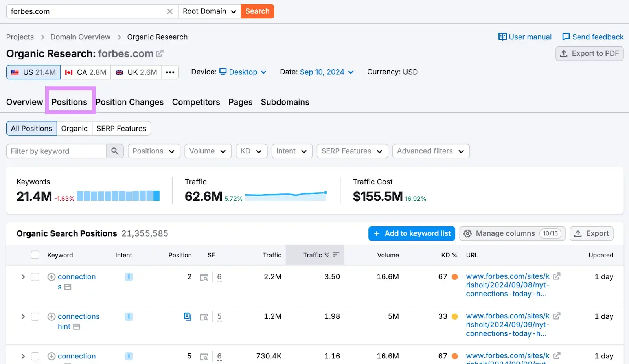
Task: Click the keyword filter search magnifier icon
Action: 115,151
